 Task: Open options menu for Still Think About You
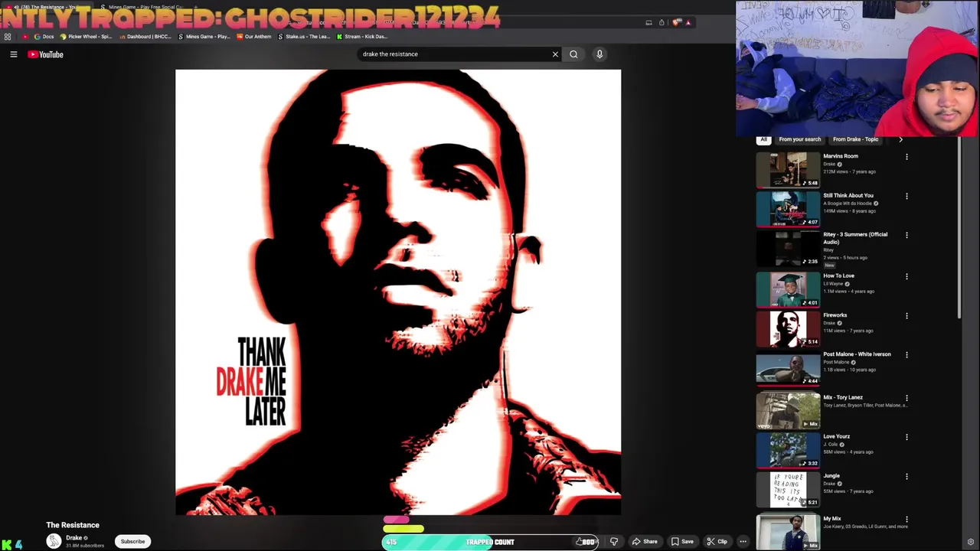click(906, 196)
